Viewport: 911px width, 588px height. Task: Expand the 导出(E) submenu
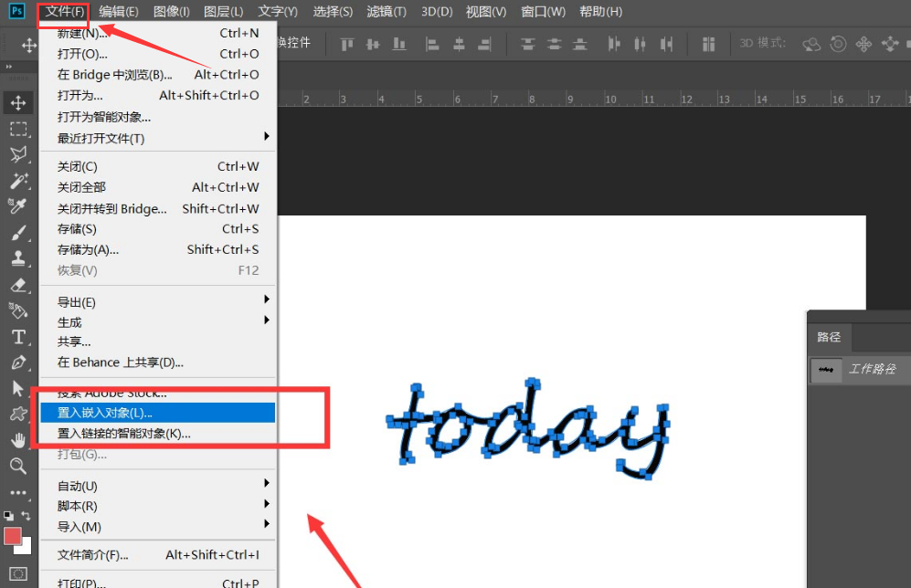tap(266, 299)
